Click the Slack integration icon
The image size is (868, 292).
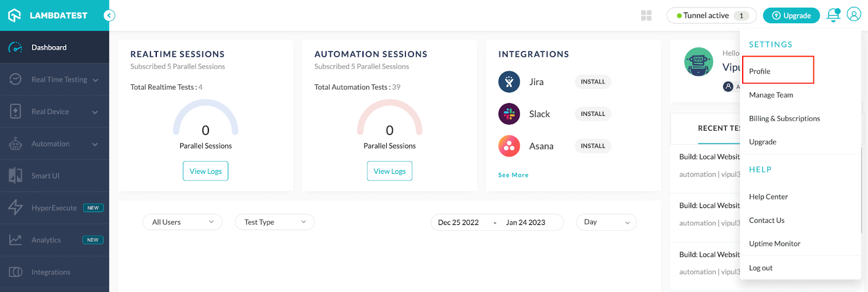(509, 114)
